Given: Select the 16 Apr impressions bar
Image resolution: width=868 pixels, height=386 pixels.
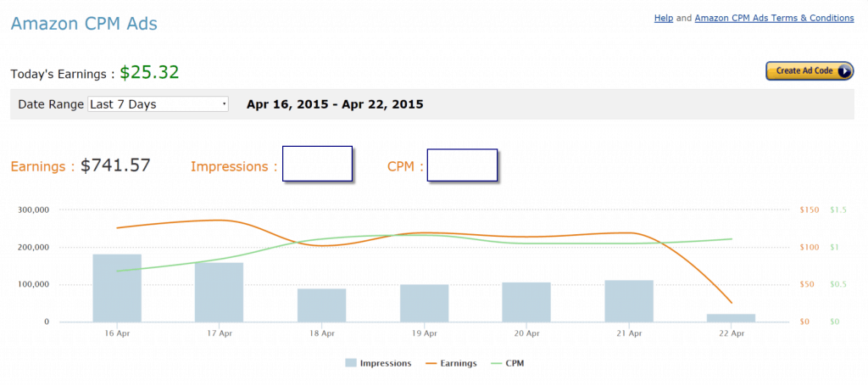Looking at the screenshot, I should click(117, 288).
